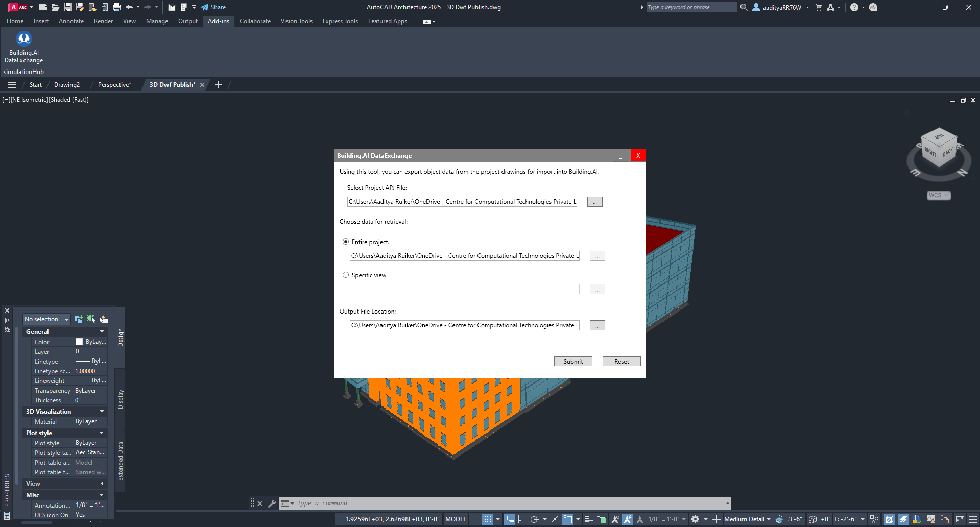Click the Color ByLayer white swatch
Image resolution: width=980 pixels, height=527 pixels.
tap(79, 342)
